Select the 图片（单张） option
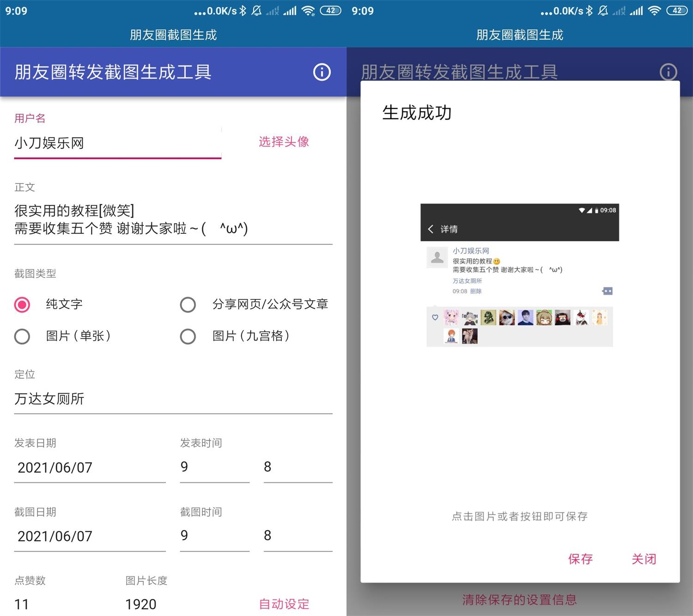 (22, 336)
